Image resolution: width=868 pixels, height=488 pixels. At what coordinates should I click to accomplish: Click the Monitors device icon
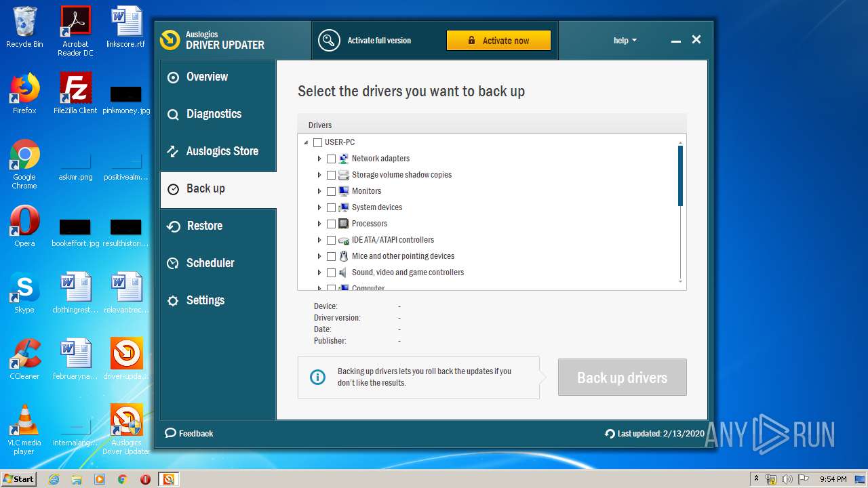tap(344, 191)
